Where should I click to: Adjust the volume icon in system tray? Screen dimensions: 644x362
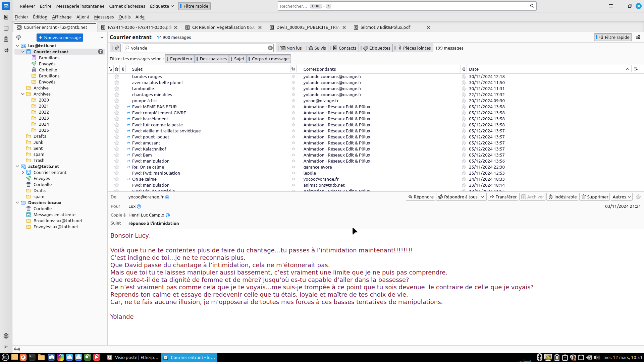[x=597, y=357]
